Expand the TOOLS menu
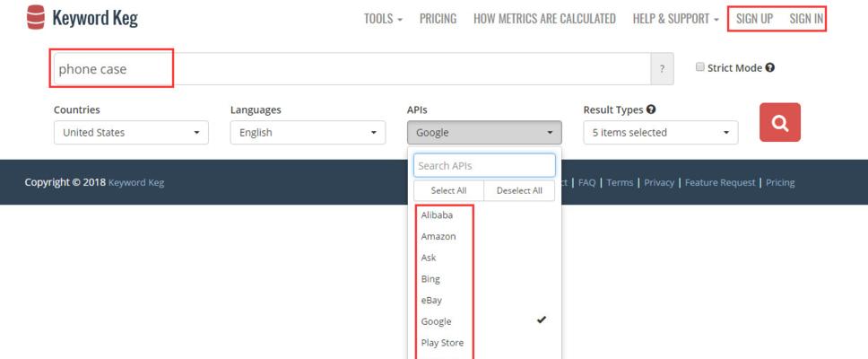This screenshot has width=868, height=359. (x=383, y=19)
